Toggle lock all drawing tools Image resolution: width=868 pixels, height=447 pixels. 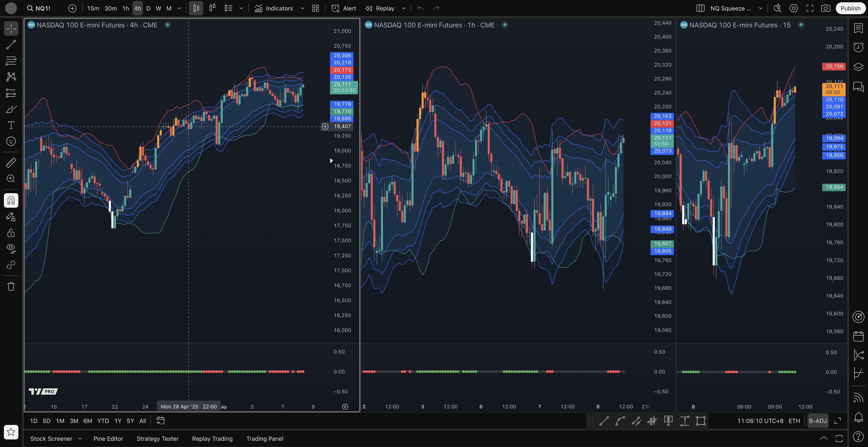11,233
